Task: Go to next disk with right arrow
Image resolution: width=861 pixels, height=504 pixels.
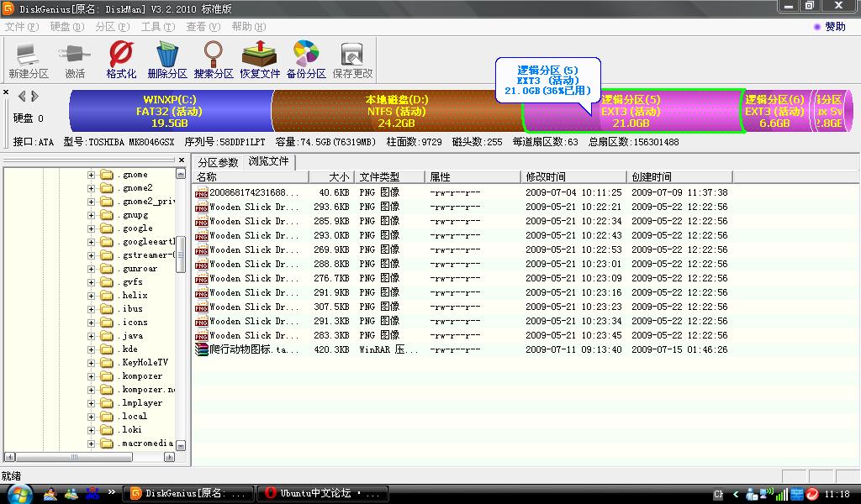Action: click(34, 97)
